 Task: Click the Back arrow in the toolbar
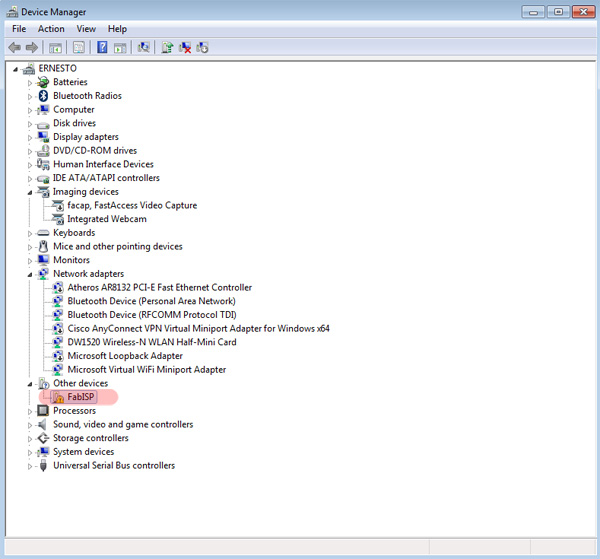tap(15, 47)
